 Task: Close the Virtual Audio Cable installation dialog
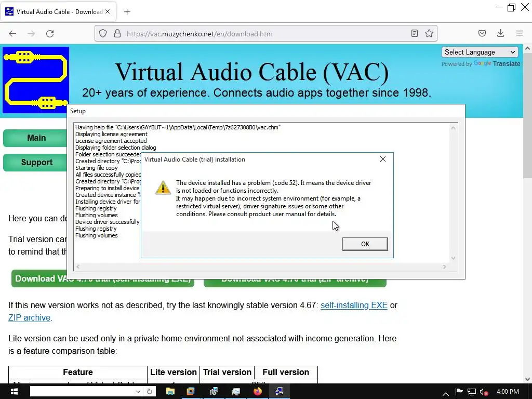click(383, 159)
